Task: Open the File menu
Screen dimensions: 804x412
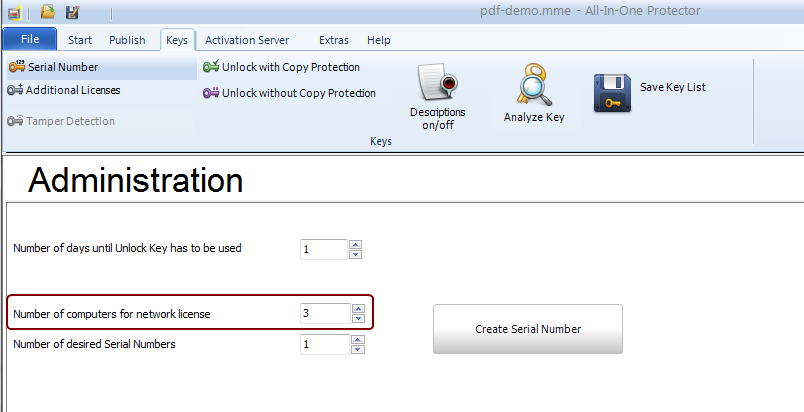Action: click(30, 40)
